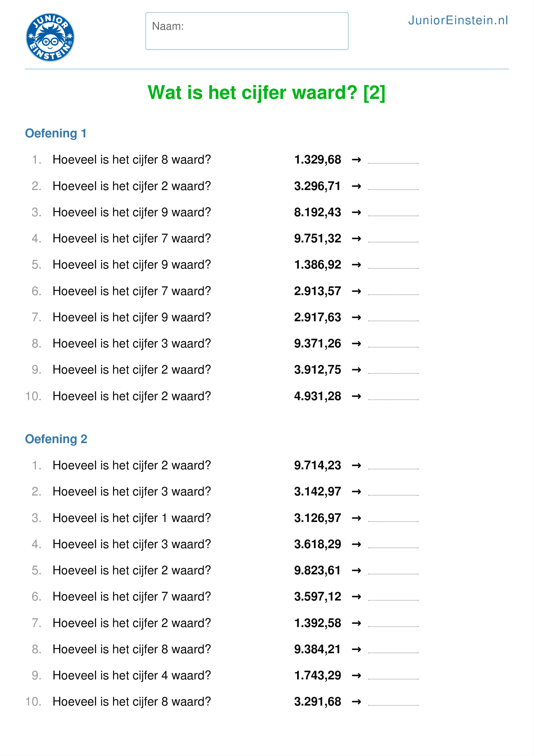Click the Junior Einstein logo
The width and height of the screenshot is (534, 756).
pos(50,37)
